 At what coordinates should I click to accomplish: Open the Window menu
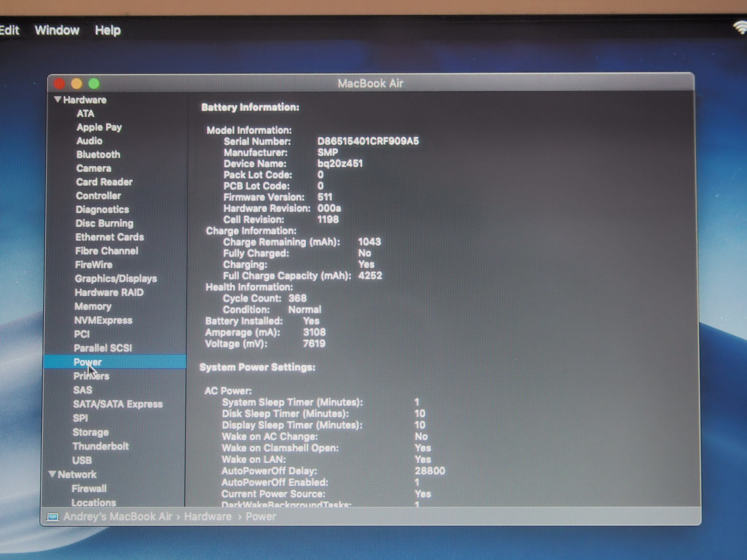pyautogui.click(x=57, y=30)
